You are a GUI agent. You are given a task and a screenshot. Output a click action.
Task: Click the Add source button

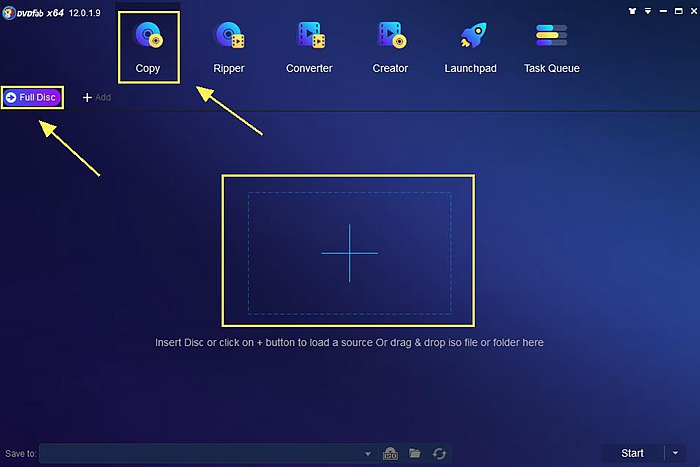(96, 97)
